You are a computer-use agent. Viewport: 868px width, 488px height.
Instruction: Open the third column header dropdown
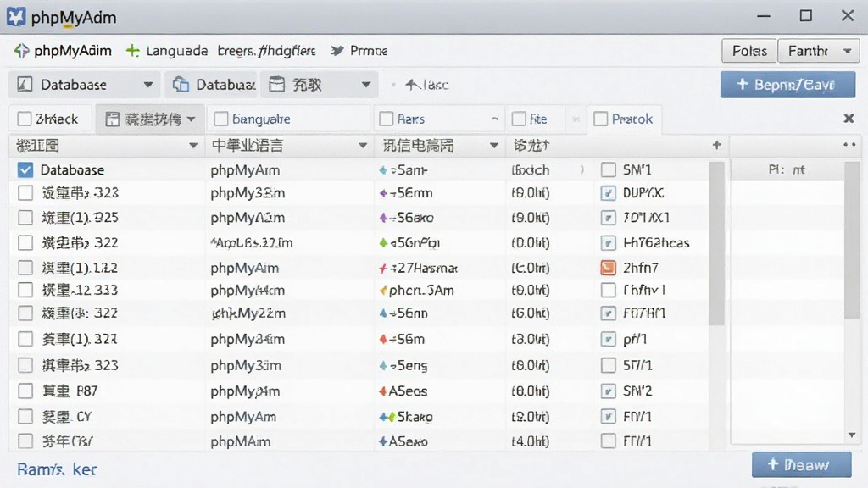point(494,146)
